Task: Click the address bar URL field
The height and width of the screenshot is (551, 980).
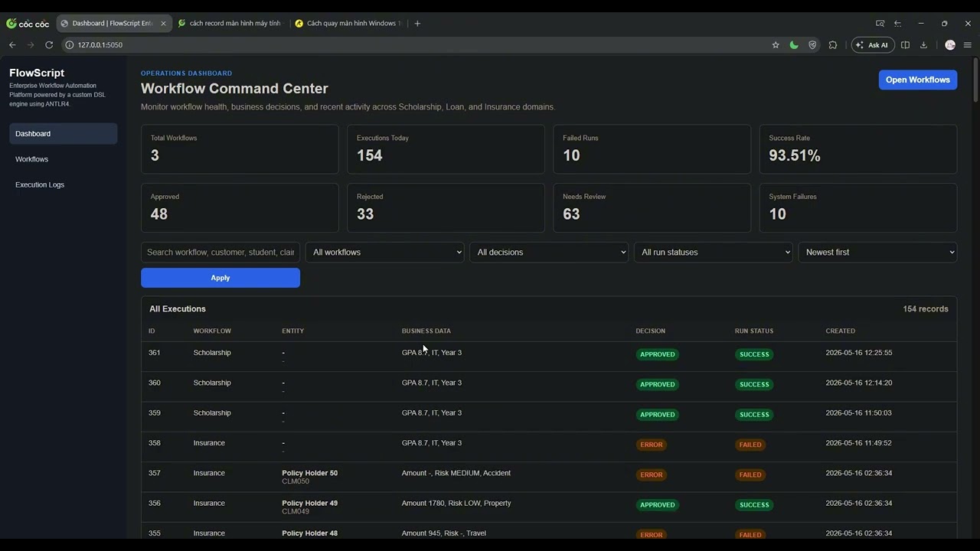Action: [x=413, y=45]
